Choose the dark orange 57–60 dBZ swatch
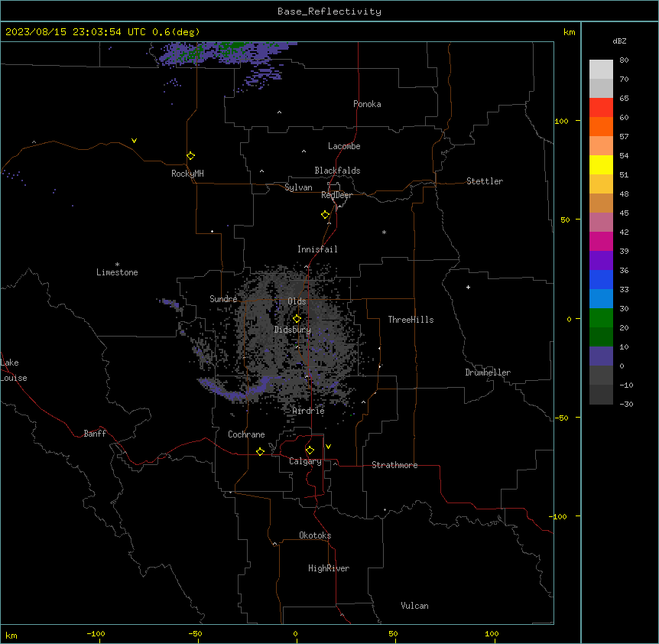The height and width of the screenshot is (644, 659). [x=601, y=126]
